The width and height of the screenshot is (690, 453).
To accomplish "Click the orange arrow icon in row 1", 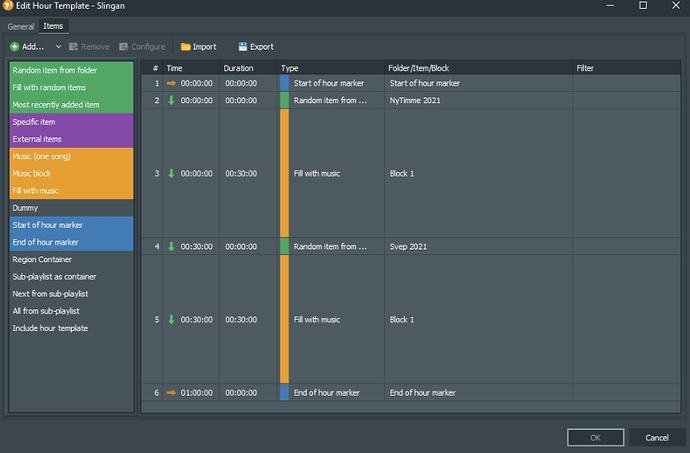I will click(x=171, y=83).
